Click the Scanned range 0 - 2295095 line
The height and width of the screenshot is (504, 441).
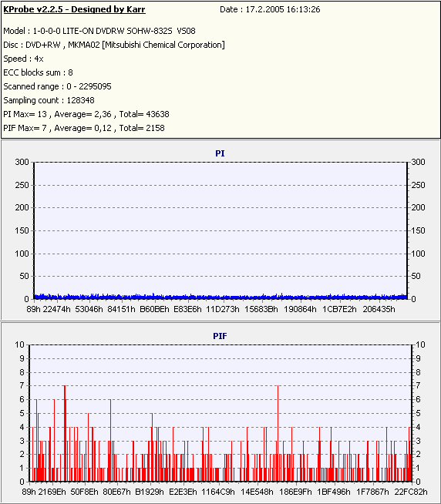click(x=57, y=86)
